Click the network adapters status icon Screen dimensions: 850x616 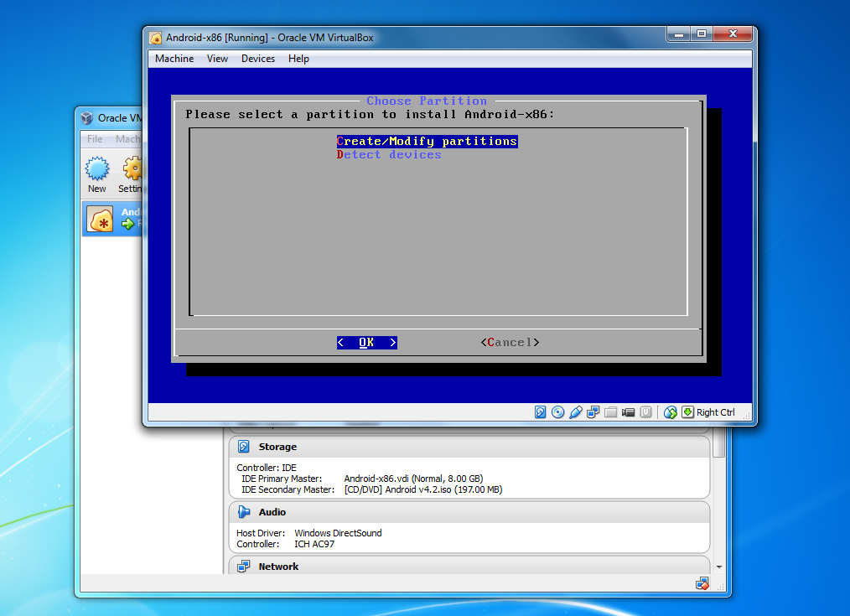click(x=593, y=412)
